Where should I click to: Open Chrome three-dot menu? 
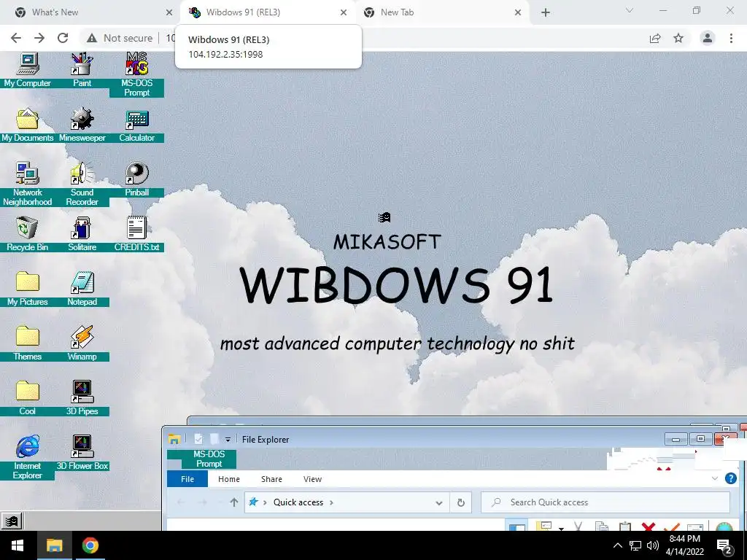pyautogui.click(x=731, y=38)
